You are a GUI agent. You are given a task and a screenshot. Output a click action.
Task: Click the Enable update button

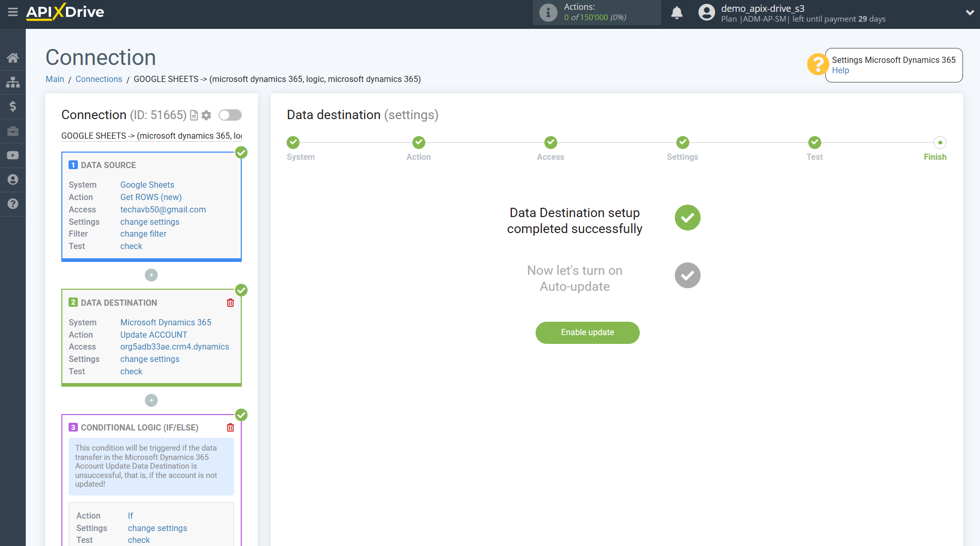click(x=588, y=333)
